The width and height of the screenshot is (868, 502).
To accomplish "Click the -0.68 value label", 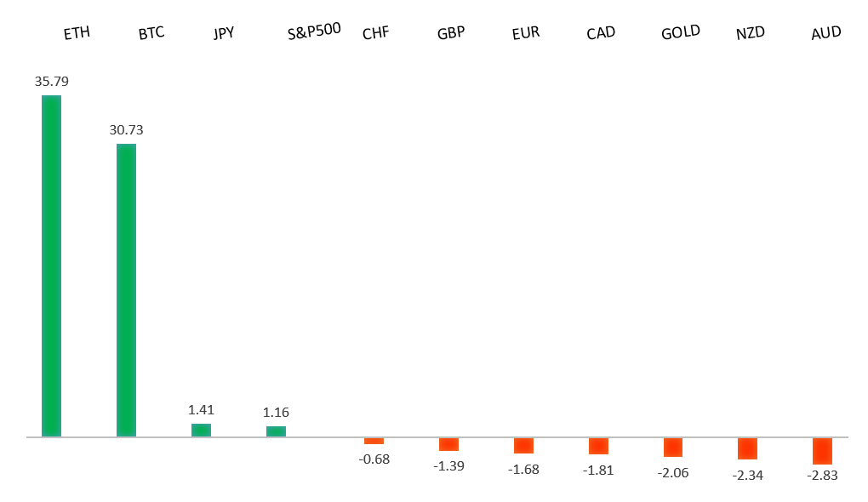I will (x=374, y=459).
